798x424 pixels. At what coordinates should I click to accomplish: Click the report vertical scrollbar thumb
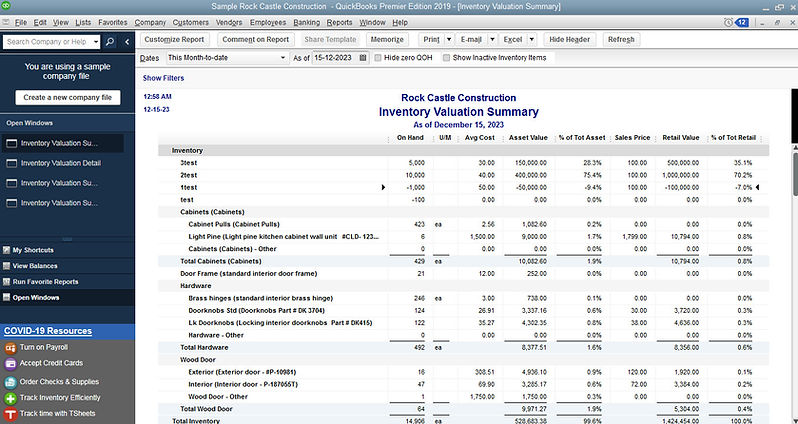794,173
